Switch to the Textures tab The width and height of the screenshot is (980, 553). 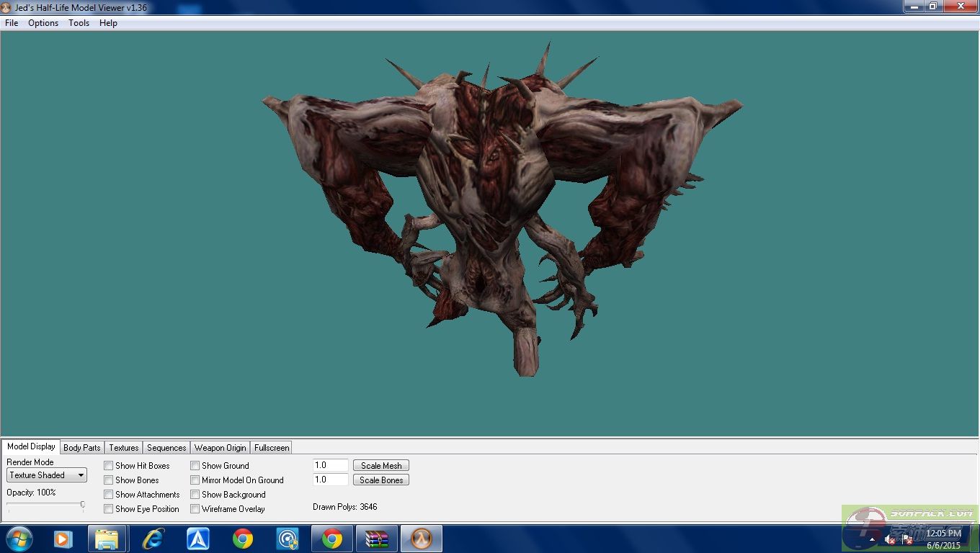(x=124, y=448)
